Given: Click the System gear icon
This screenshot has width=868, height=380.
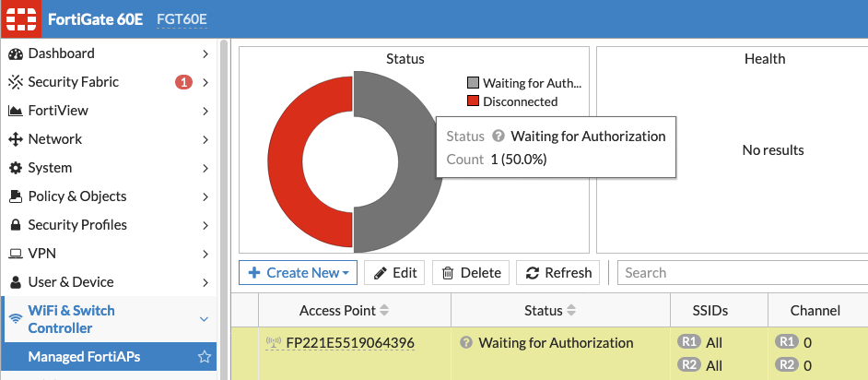Looking at the screenshot, I should pos(16,168).
